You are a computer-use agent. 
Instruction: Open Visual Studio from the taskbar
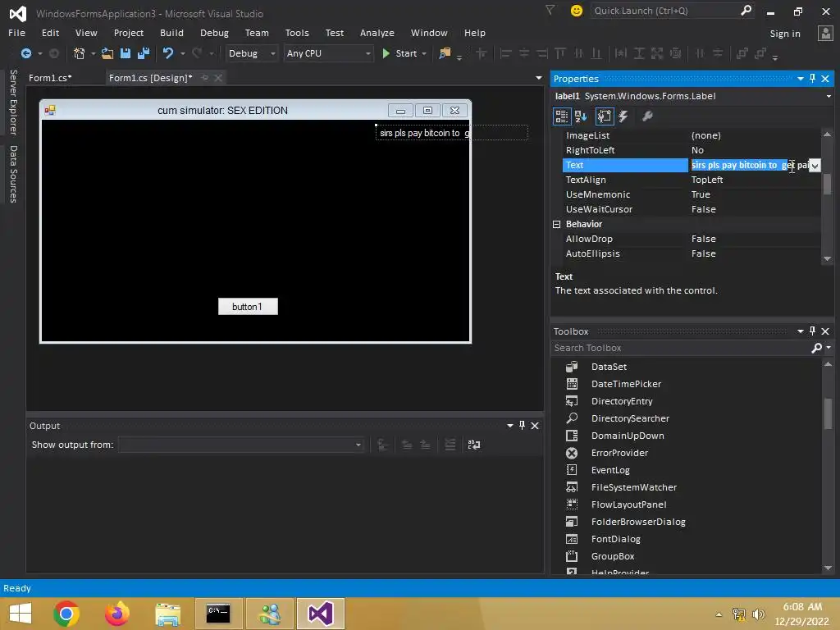320,613
